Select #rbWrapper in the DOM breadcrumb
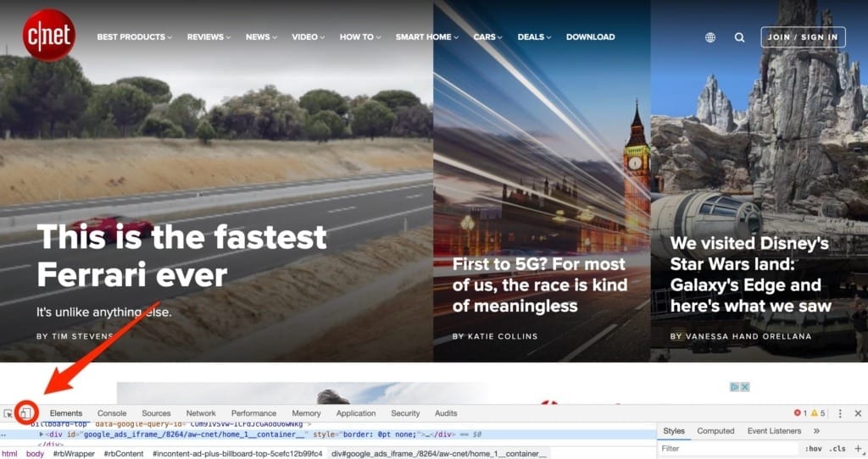This screenshot has width=868, height=459. [74, 453]
